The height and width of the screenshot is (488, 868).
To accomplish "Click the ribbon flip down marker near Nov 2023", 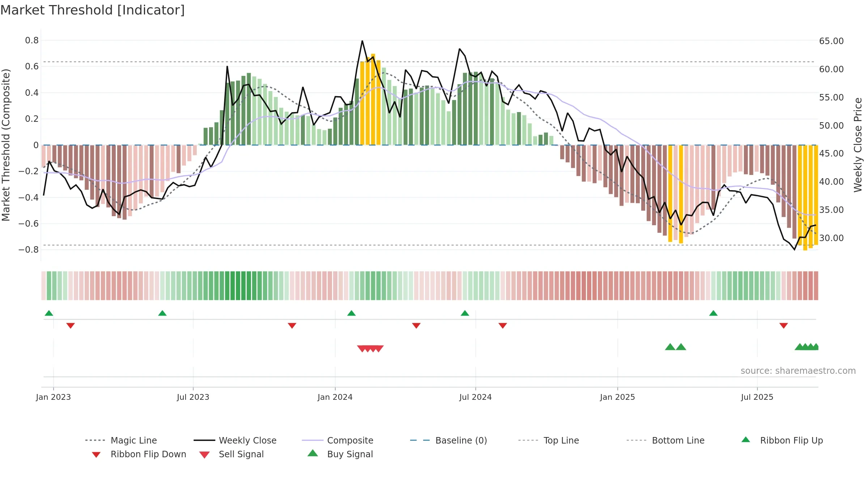I will click(x=292, y=326).
